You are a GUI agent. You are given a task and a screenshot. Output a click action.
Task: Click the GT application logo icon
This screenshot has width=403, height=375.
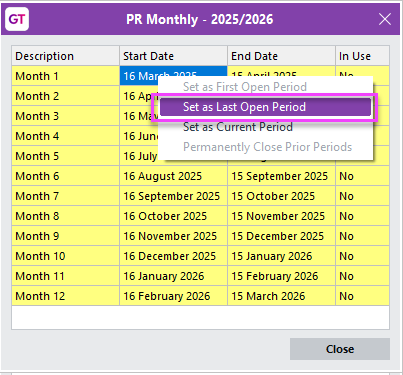[17, 19]
